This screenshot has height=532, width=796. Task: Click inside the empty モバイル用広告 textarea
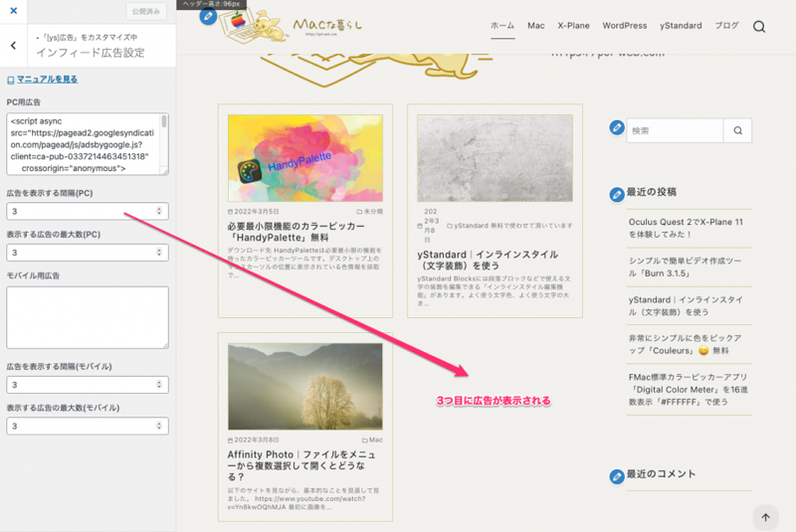[x=88, y=317]
